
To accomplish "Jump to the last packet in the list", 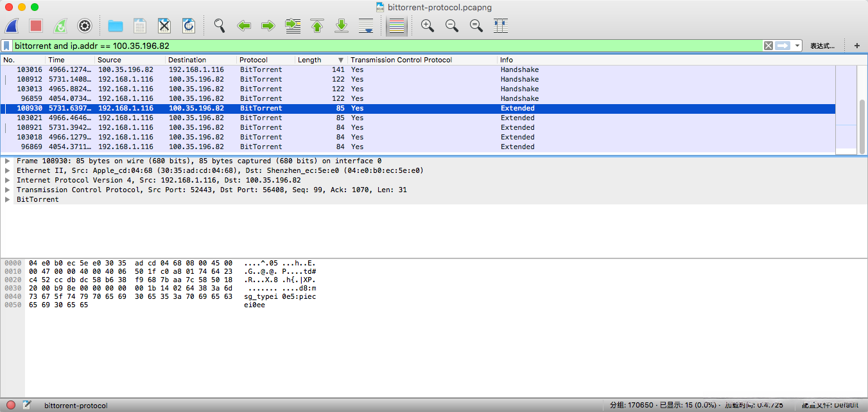I will pyautogui.click(x=342, y=26).
